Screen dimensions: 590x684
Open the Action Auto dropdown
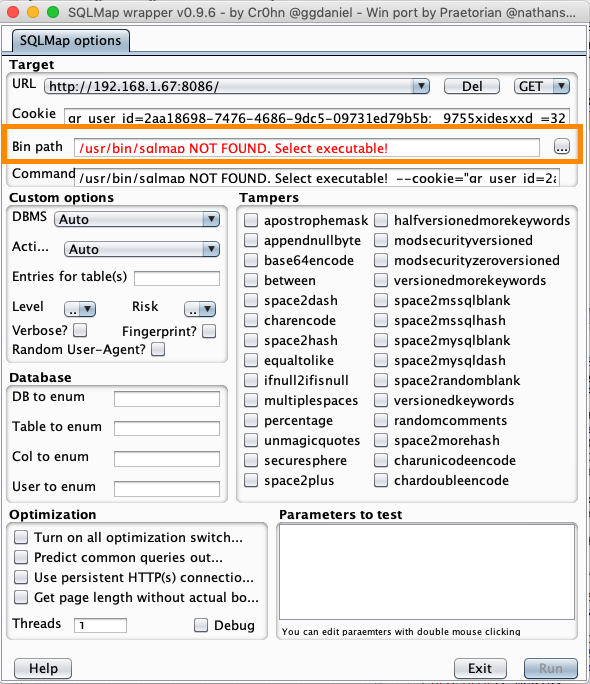(x=142, y=249)
